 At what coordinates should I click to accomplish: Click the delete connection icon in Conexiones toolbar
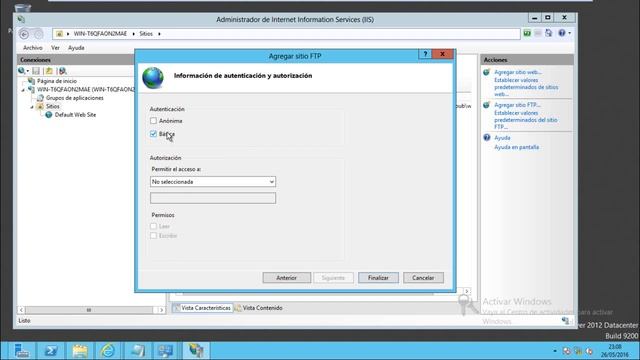pyautogui.click(x=62, y=71)
